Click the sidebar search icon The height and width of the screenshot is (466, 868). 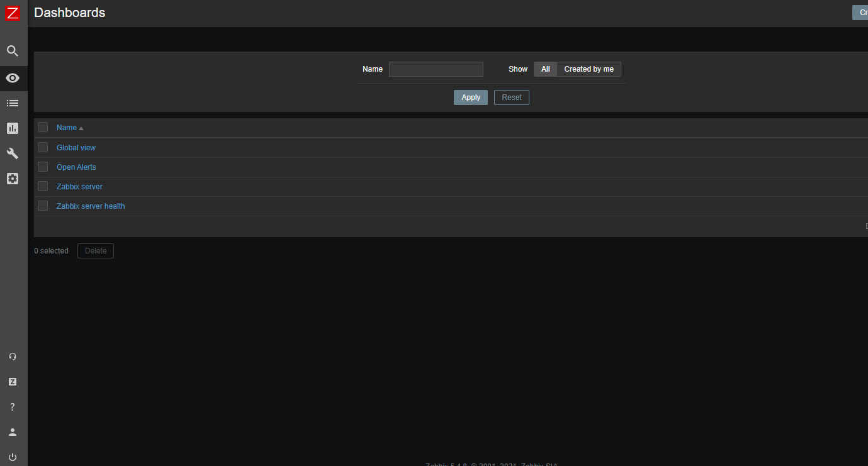click(13, 51)
